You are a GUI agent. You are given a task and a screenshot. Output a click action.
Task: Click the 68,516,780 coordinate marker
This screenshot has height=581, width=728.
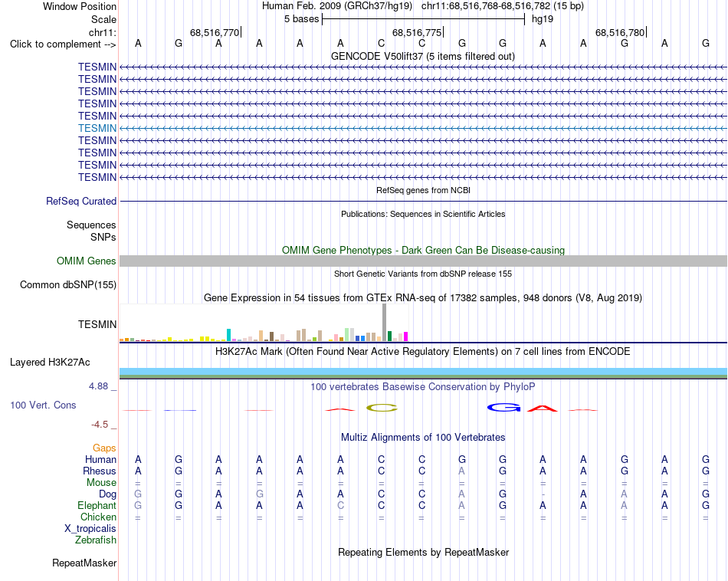pyautogui.click(x=621, y=32)
